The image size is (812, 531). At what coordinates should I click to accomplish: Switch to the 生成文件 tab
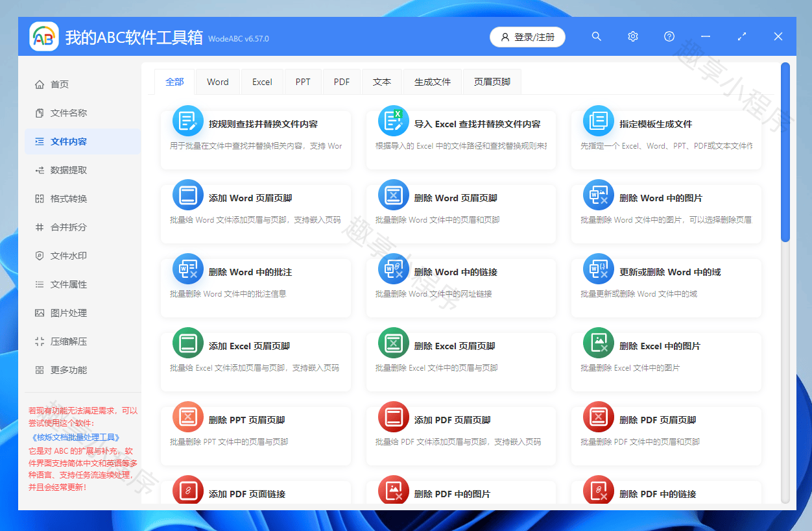(433, 82)
